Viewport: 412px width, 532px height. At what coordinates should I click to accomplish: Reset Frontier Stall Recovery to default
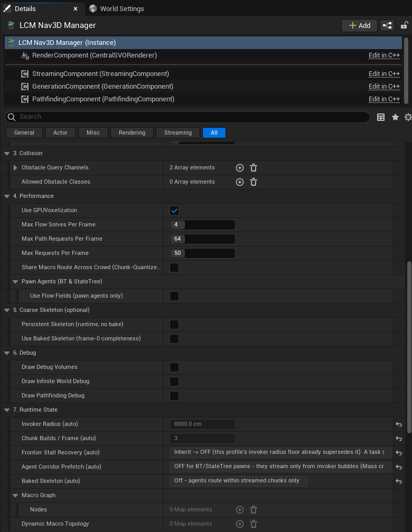pyautogui.click(x=399, y=453)
